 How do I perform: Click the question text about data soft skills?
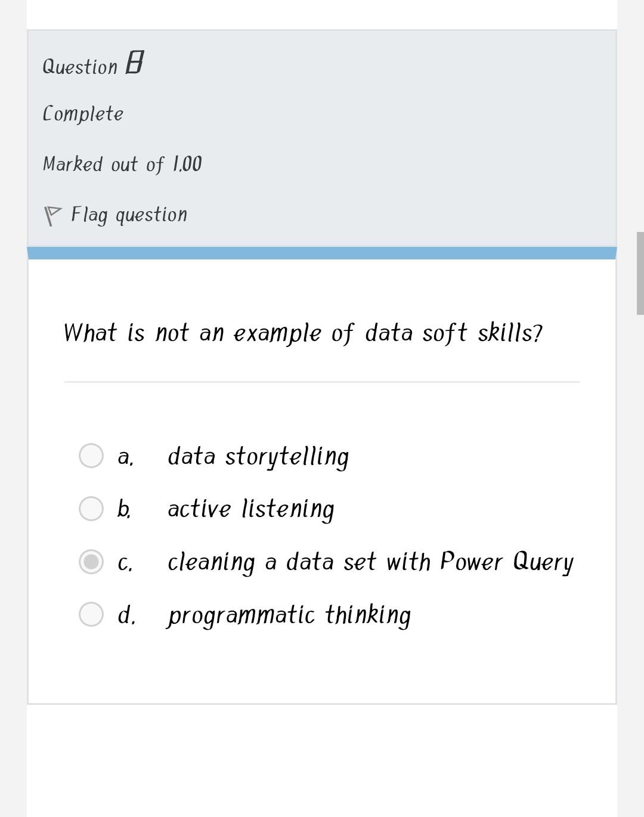[303, 333]
